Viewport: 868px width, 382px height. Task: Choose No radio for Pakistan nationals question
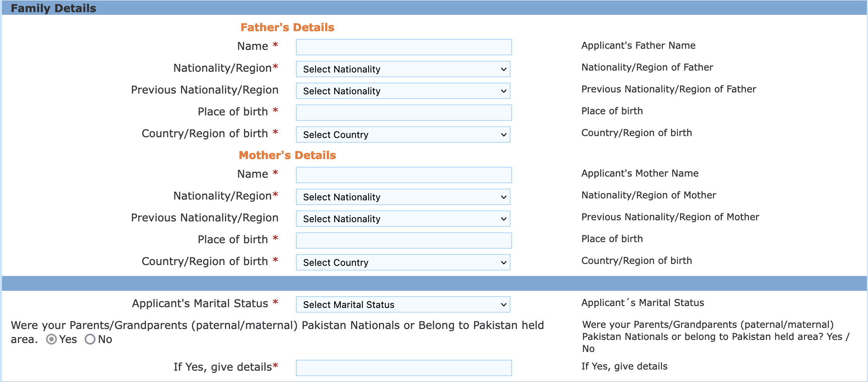pos(90,339)
